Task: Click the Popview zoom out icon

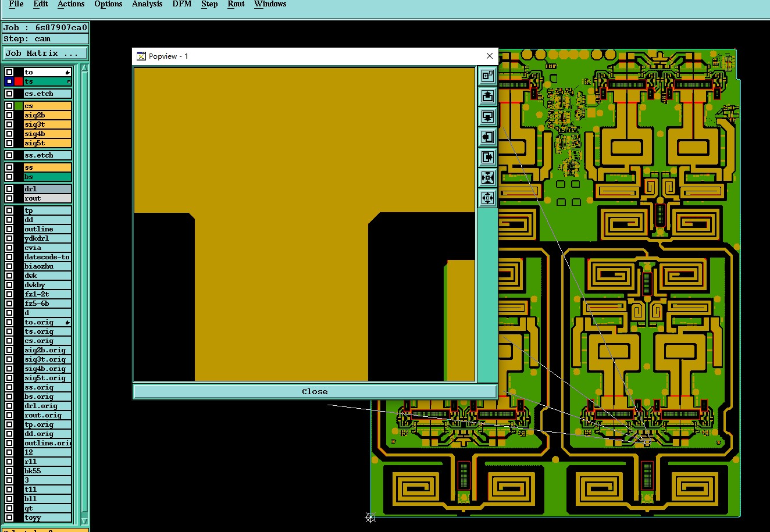Action: [x=487, y=198]
